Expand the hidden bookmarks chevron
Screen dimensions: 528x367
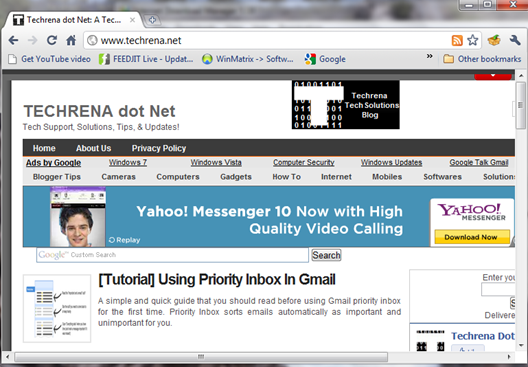(x=429, y=56)
